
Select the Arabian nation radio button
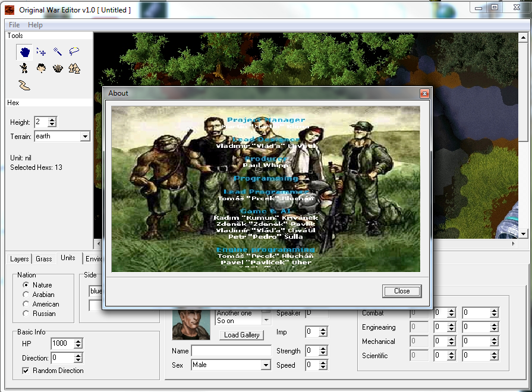(26, 295)
